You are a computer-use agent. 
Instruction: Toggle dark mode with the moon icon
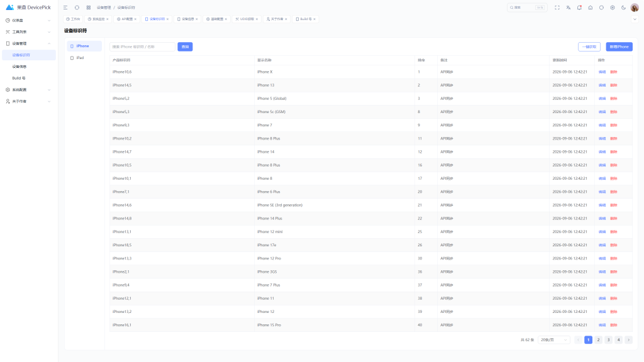pyautogui.click(x=623, y=8)
